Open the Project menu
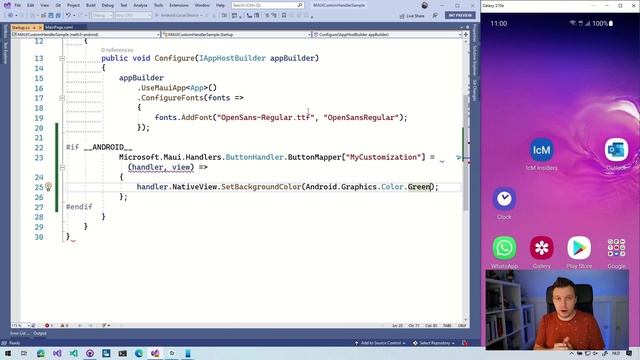This screenshot has height=360, width=640. coord(73,5)
